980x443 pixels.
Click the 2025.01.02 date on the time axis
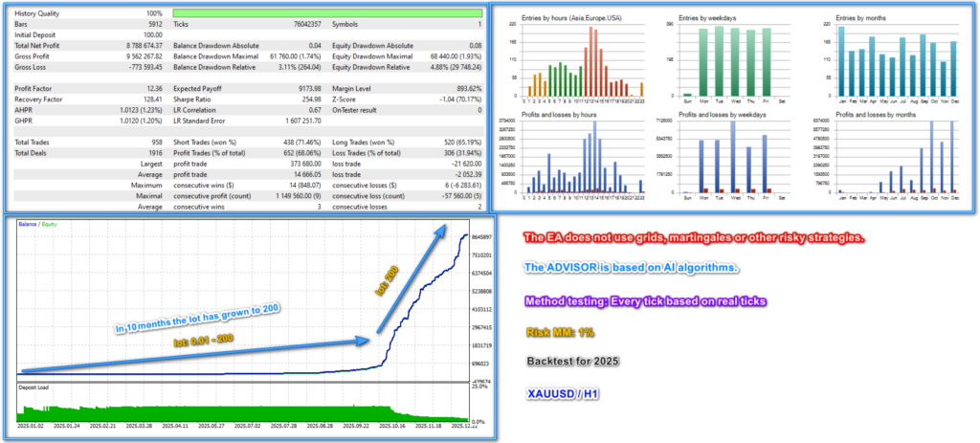29,425
